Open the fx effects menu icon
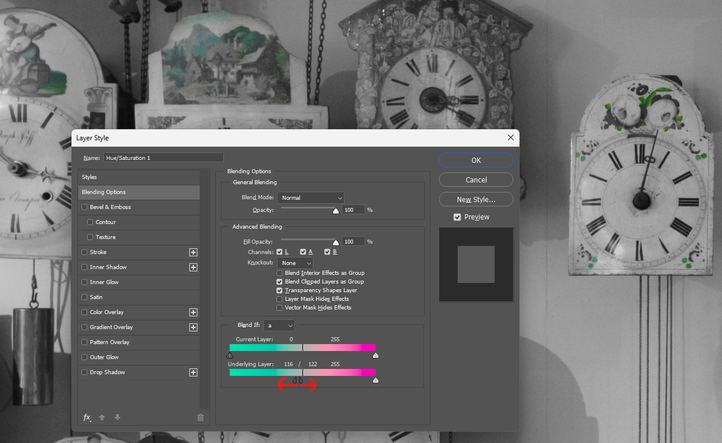This screenshot has width=722, height=443. 87,417
